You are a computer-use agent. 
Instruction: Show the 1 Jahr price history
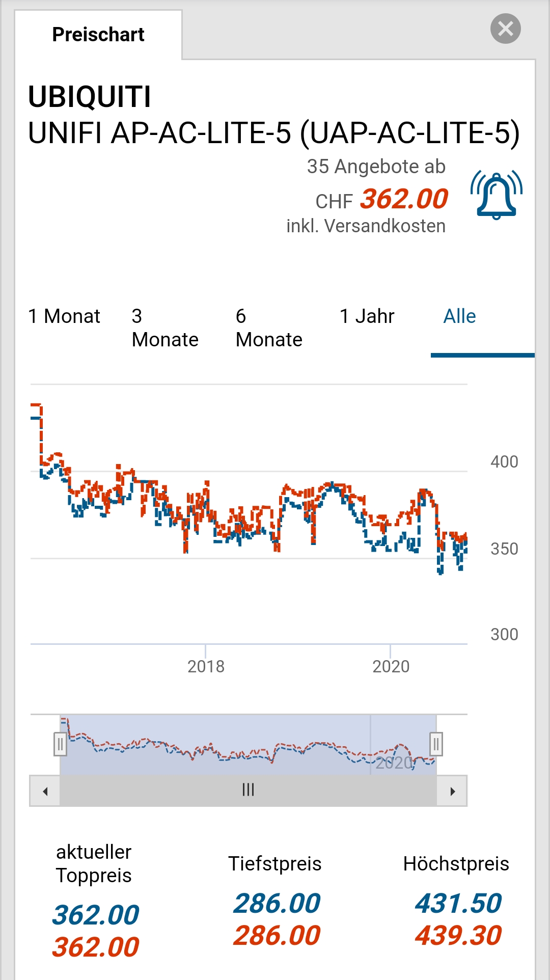[367, 316]
